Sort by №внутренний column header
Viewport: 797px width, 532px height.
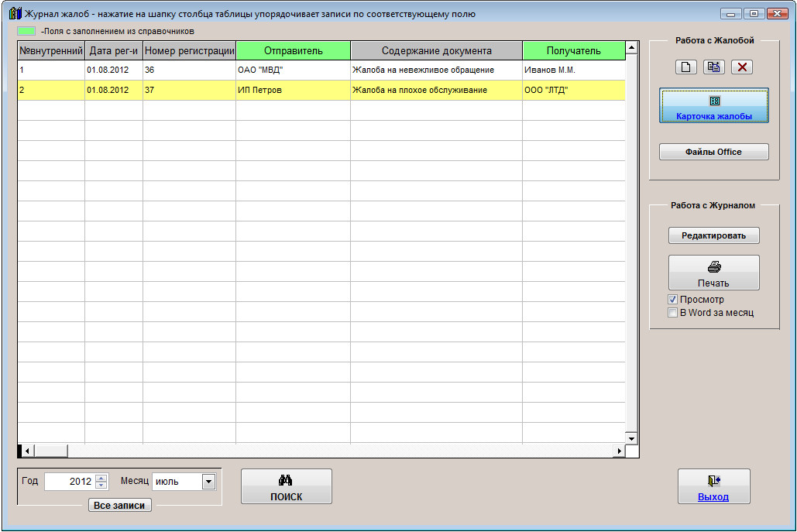click(51, 51)
